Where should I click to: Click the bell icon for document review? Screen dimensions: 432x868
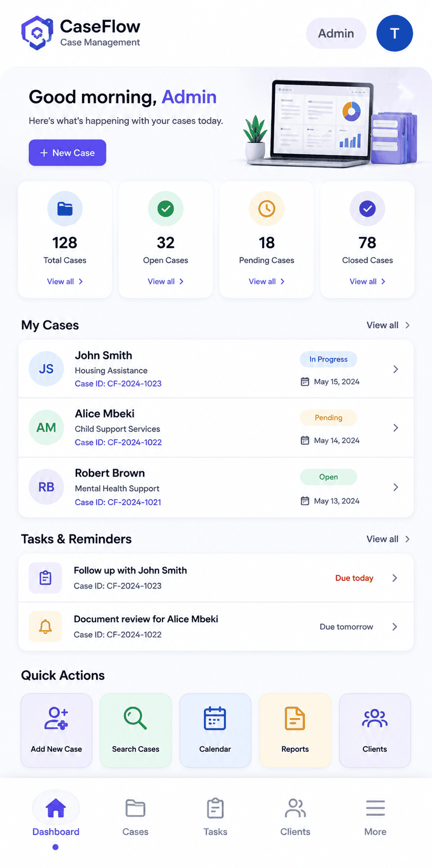coord(45,627)
